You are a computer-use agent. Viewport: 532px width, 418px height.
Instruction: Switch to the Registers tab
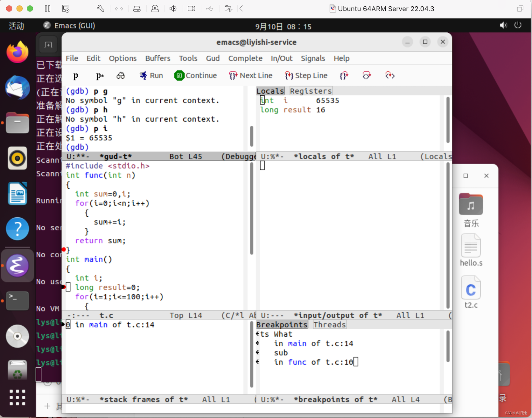(311, 91)
